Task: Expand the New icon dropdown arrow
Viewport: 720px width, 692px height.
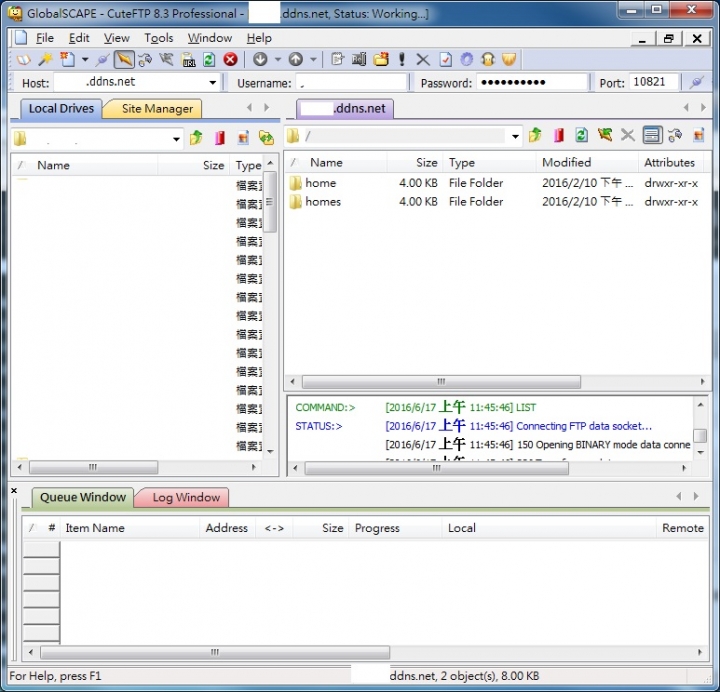Action: 85,60
